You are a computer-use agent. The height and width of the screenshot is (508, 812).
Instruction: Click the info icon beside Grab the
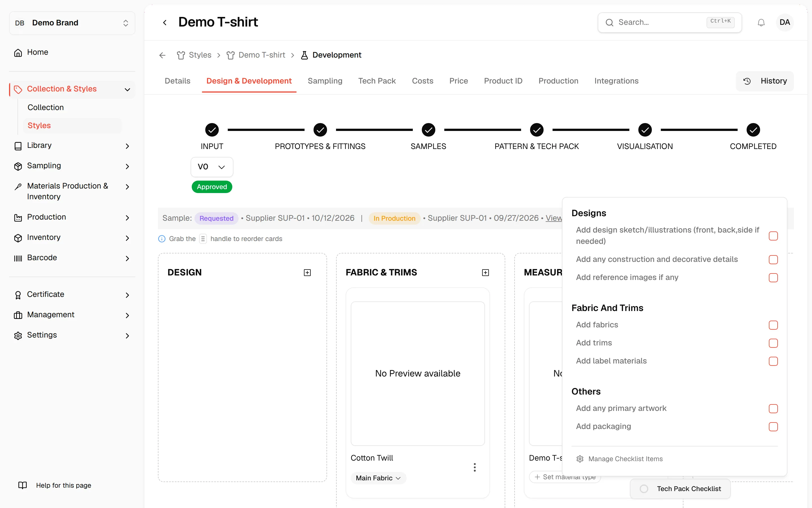[x=162, y=238]
